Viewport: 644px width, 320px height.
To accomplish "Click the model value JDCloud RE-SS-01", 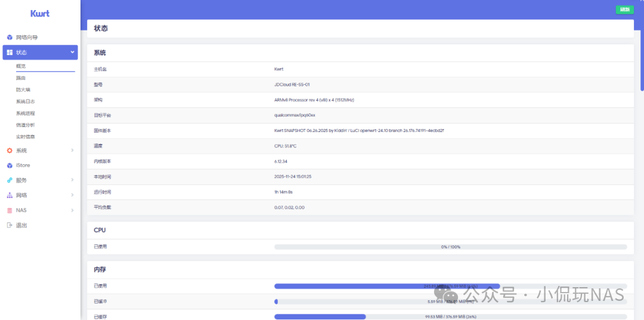I will coord(292,84).
